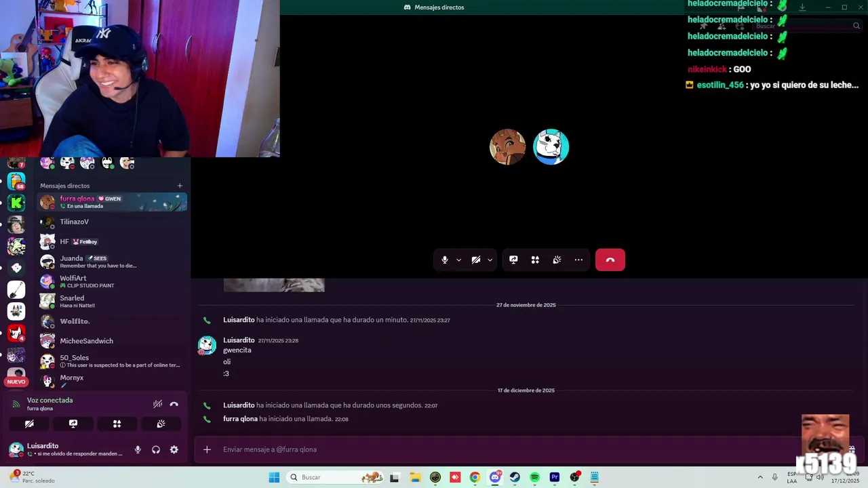
Task: Open Windows Start menu
Action: click(274, 477)
